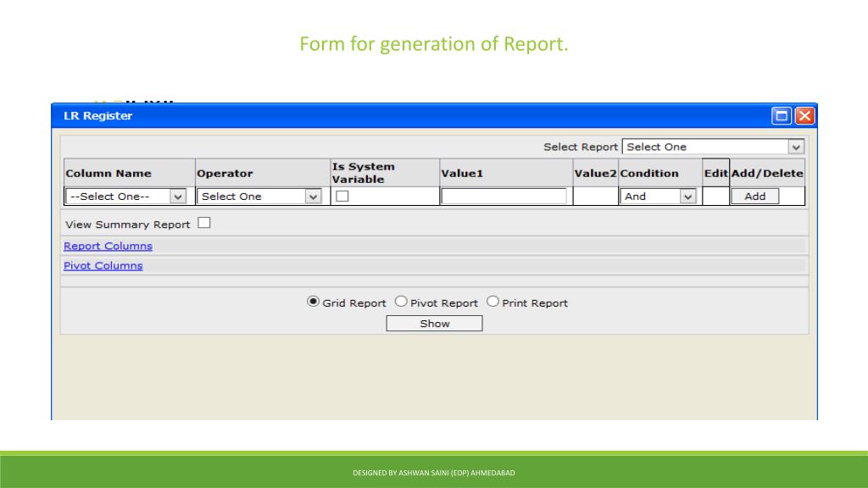Click into the Value1 text field

[x=504, y=197]
